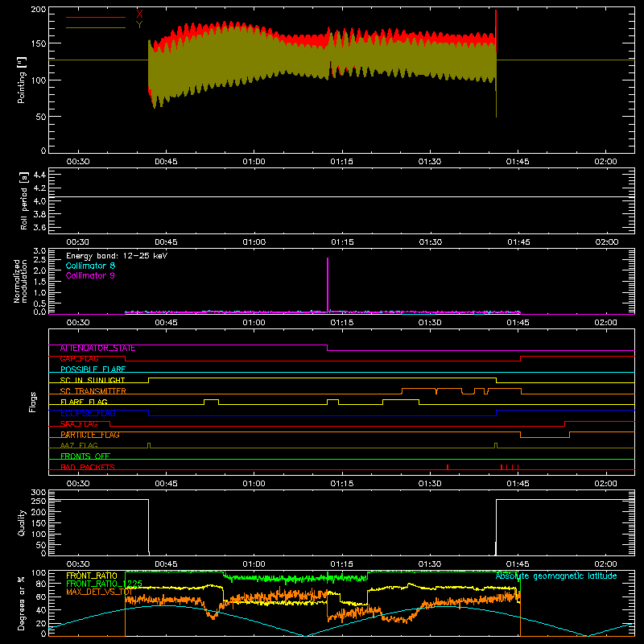Click the BAD_PACKETS label
Viewport: 644px width, 644px height.
tap(88, 468)
